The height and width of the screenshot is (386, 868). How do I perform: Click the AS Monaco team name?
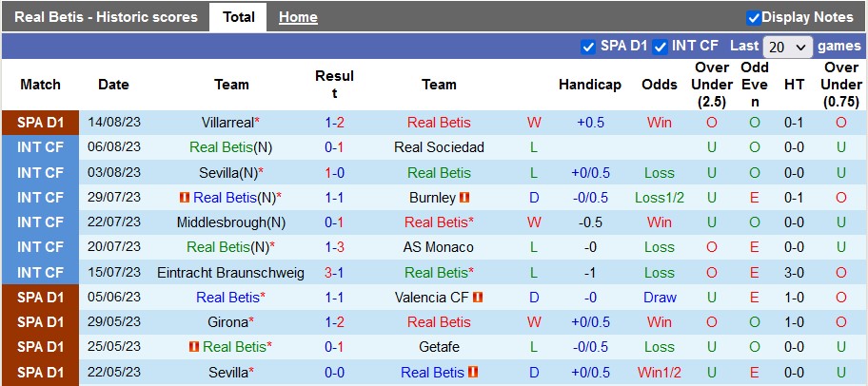pyautogui.click(x=439, y=247)
